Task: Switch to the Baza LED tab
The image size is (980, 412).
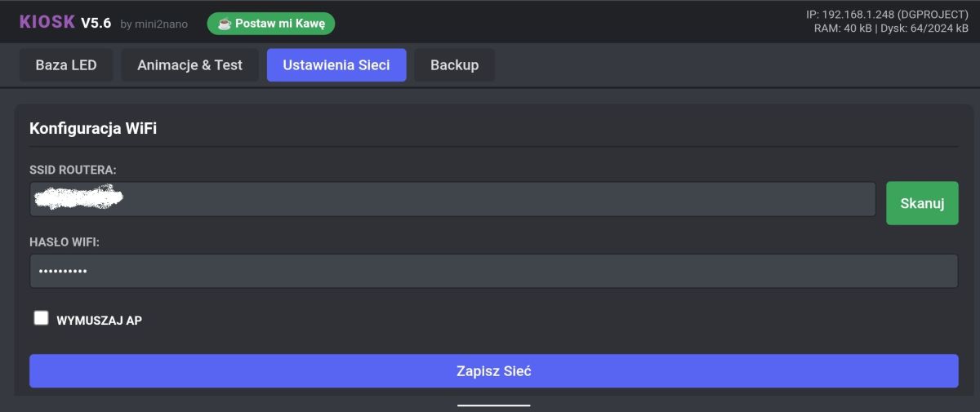Action: click(x=66, y=65)
